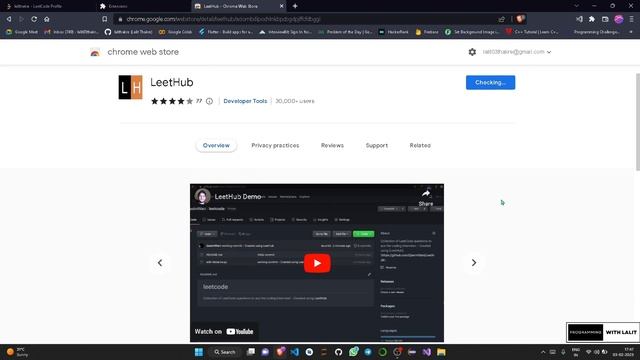Open the Brave browser taskbar icon
This screenshot has height=360, width=640.
[x=280, y=352]
